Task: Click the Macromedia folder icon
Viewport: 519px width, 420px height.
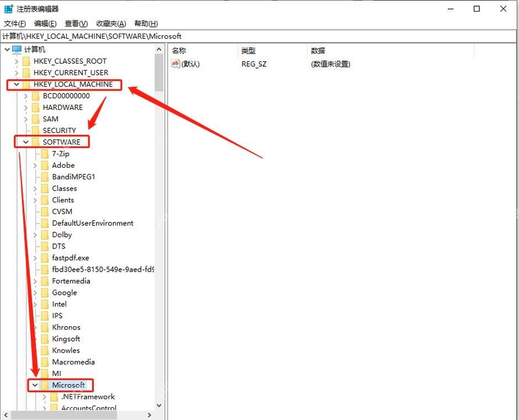Action: point(45,361)
